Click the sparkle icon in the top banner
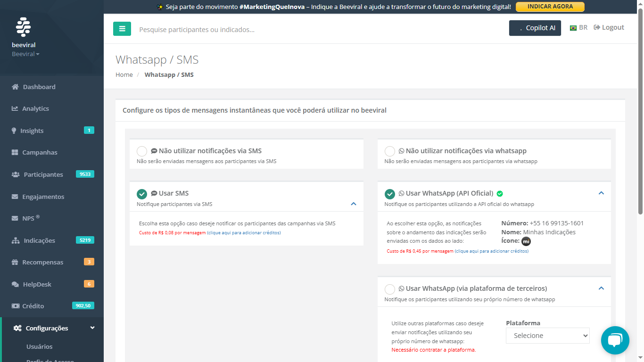Viewport: 644px width, 362px height. (160, 7)
